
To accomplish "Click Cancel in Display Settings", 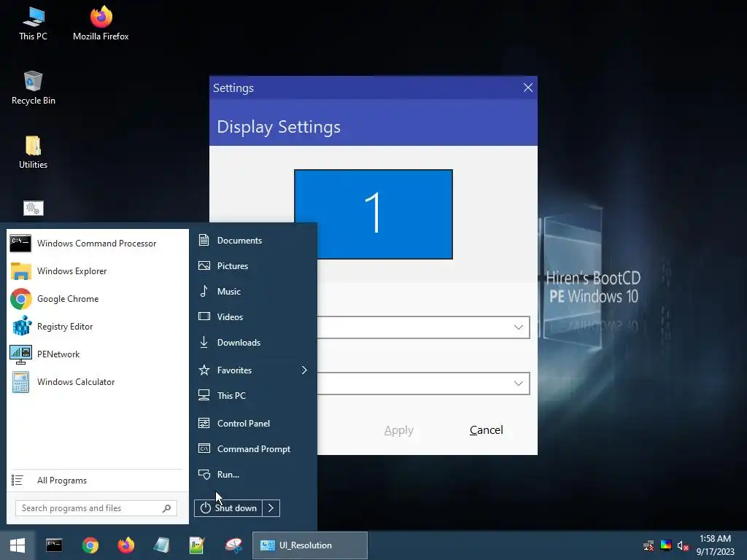I will pos(487,430).
